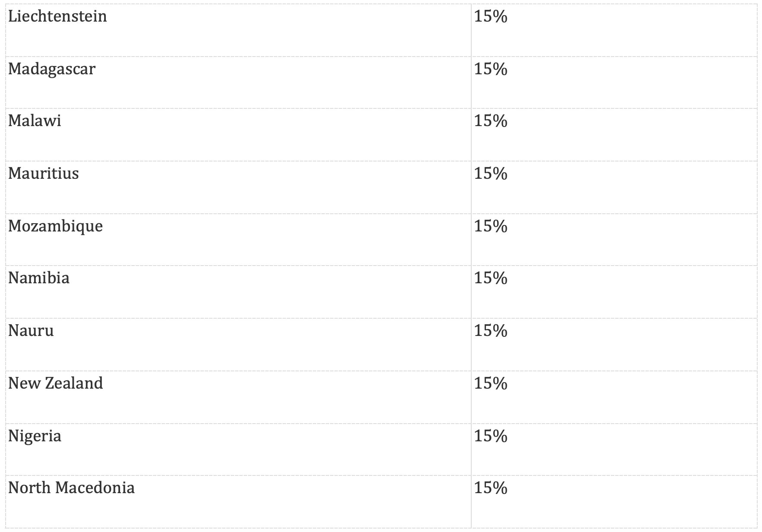Select the Madagascar text in the table
Screen dimensions: 762x532
pyautogui.click(x=51, y=69)
